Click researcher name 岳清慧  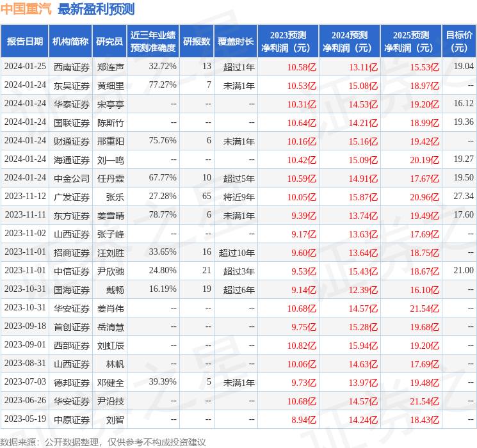(x=110, y=327)
